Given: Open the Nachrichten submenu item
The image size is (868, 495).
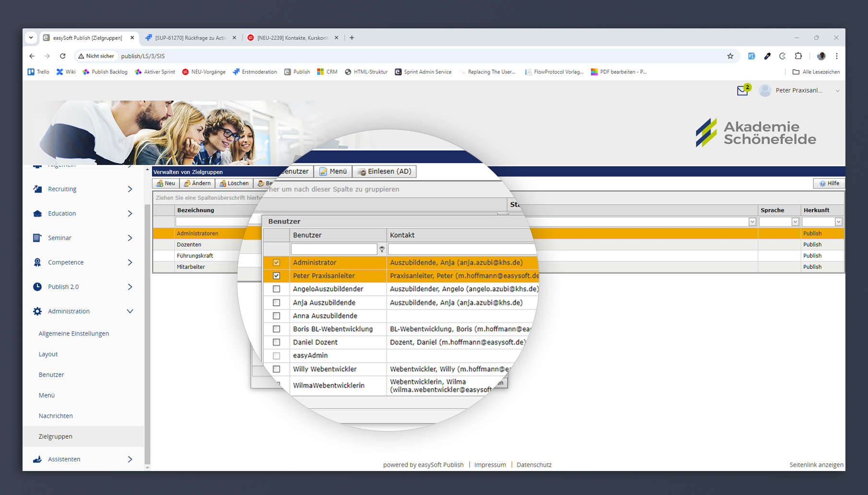Looking at the screenshot, I should click(56, 416).
